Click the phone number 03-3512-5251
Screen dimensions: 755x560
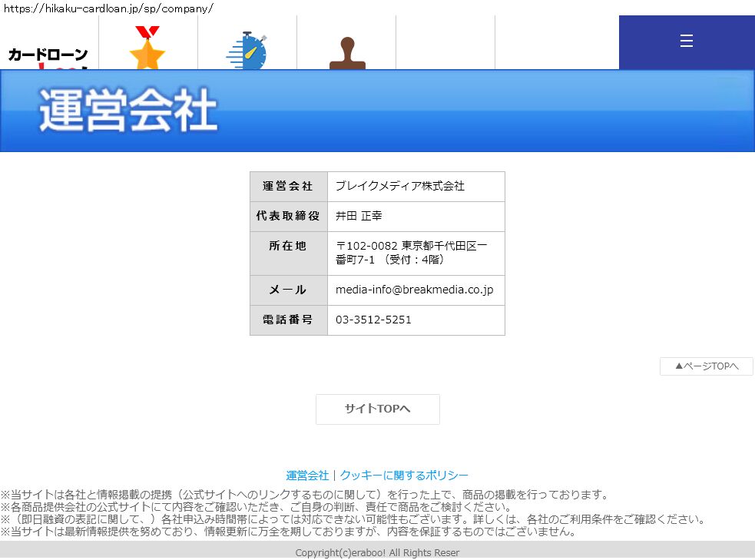(x=373, y=320)
